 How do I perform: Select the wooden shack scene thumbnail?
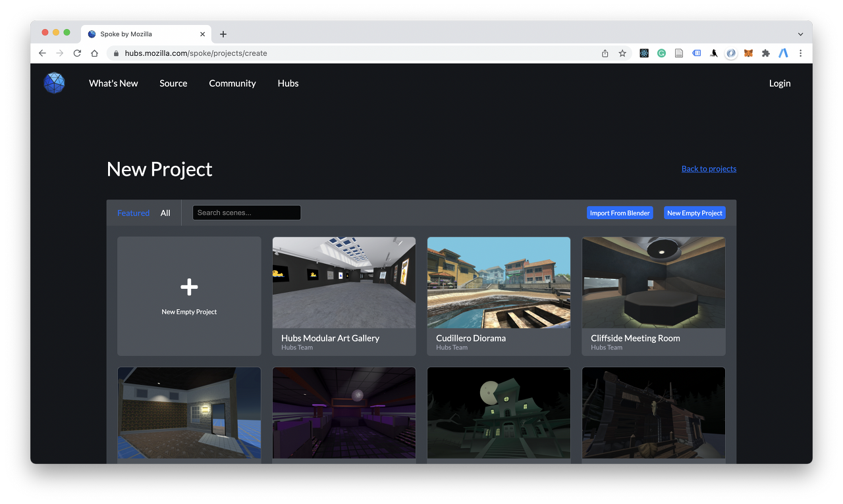(653, 413)
